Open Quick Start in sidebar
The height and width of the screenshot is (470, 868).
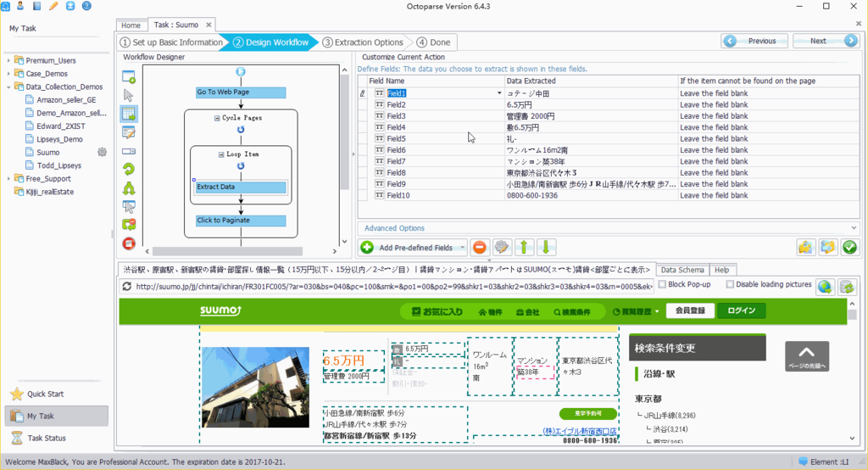(x=46, y=394)
